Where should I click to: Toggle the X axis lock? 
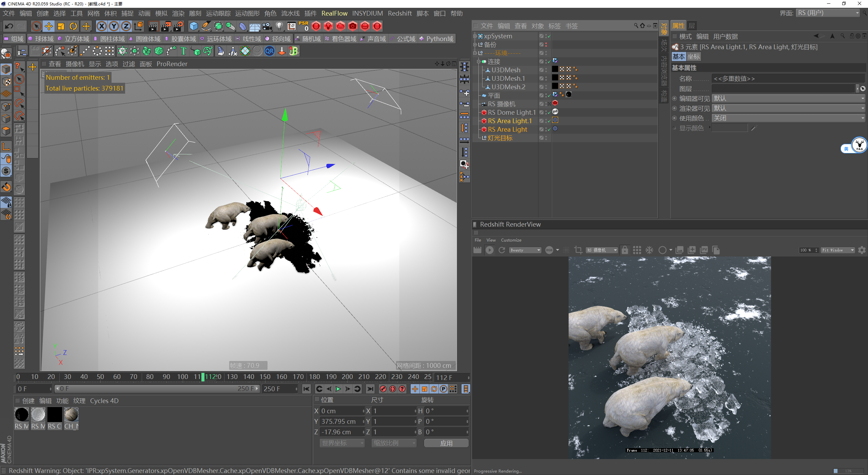coord(101,26)
